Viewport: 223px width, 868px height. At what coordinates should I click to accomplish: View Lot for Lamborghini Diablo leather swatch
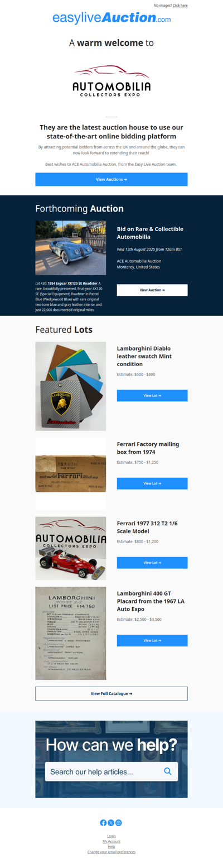tap(152, 396)
